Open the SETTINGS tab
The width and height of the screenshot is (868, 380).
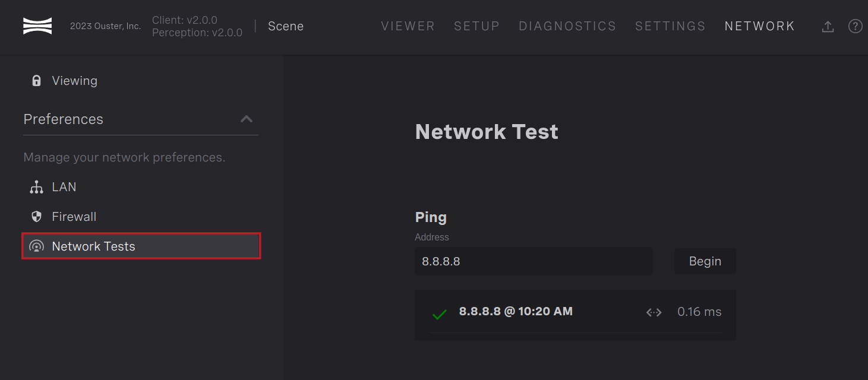click(x=670, y=26)
